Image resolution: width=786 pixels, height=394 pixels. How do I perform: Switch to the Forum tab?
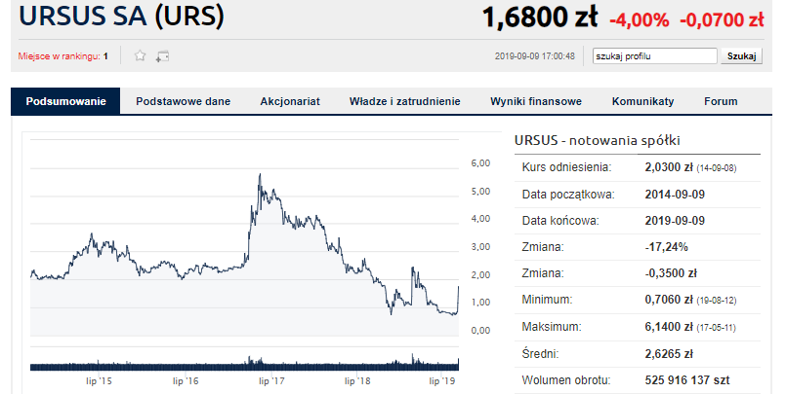click(x=721, y=101)
